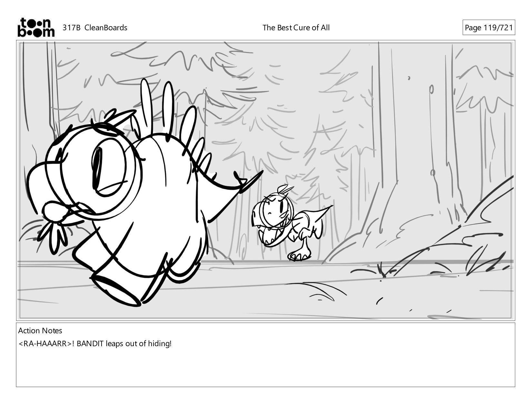Click the 'Action Notes' label
Viewport: 532px width, 411px height.
tap(40, 331)
